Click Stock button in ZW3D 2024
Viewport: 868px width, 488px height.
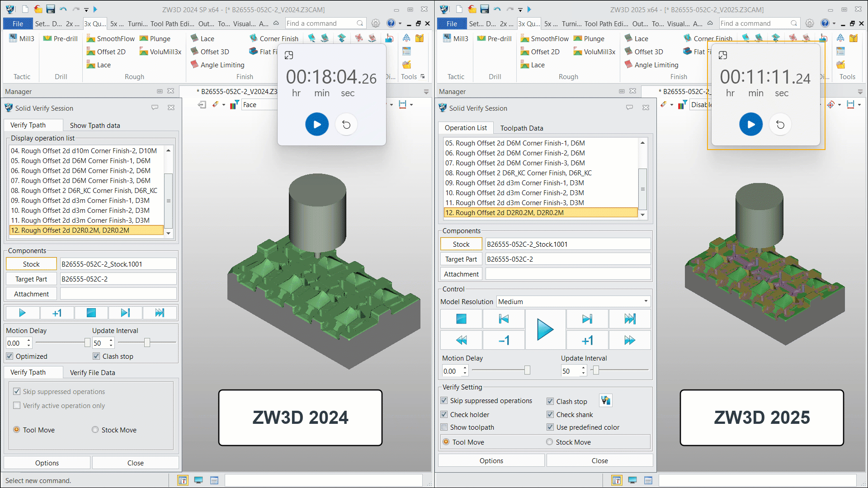coord(31,264)
